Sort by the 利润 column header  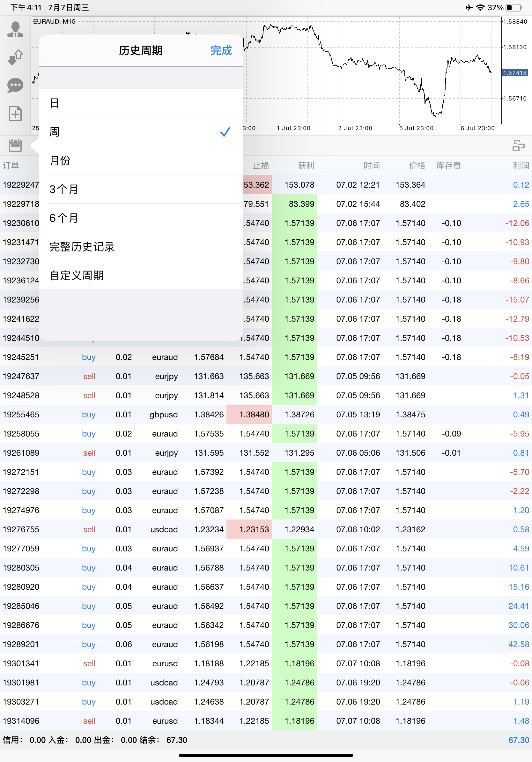click(x=521, y=165)
